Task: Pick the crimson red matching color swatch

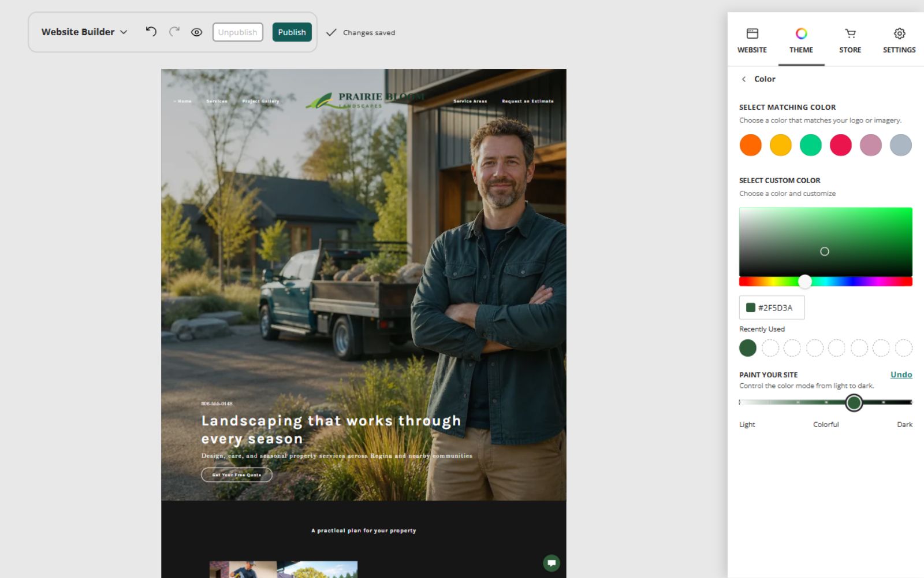Action: coord(841,145)
